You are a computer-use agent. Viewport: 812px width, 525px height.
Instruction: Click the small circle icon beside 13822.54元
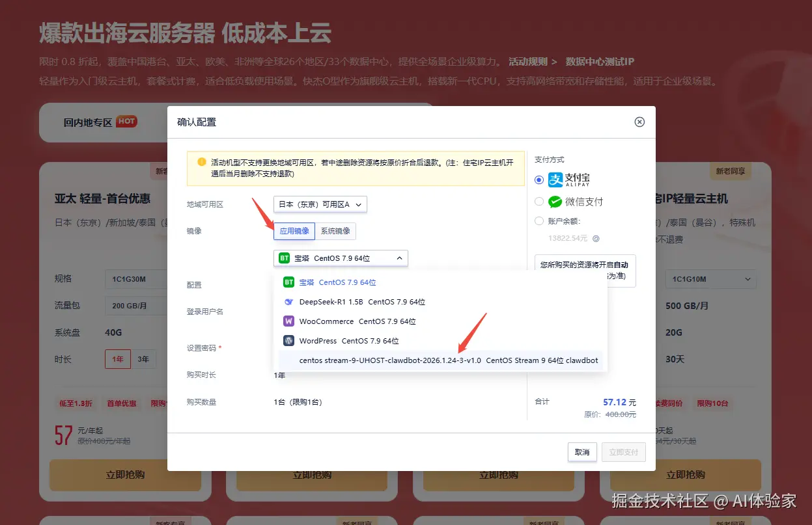595,239
